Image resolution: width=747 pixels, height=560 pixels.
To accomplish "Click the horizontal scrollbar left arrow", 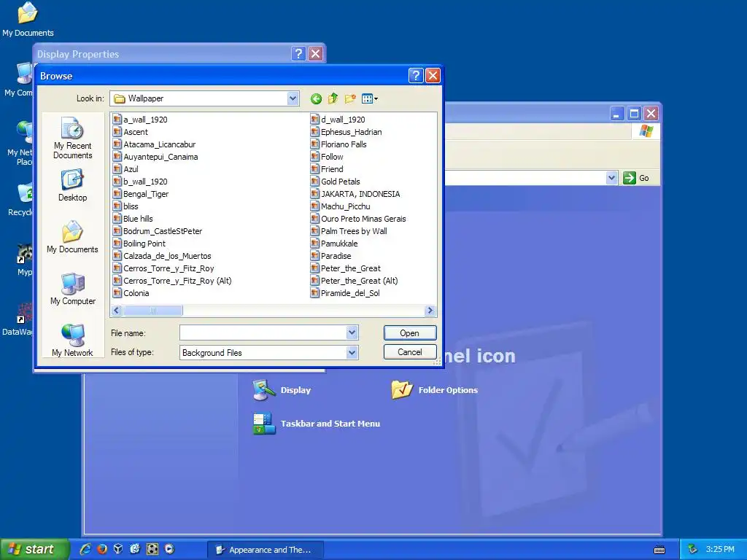I will click(x=116, y=311).
